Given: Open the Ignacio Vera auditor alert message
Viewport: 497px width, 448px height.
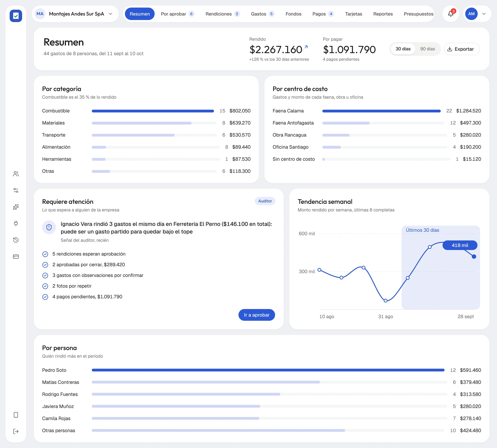Looking at the screenshot, I should [166, 228].
